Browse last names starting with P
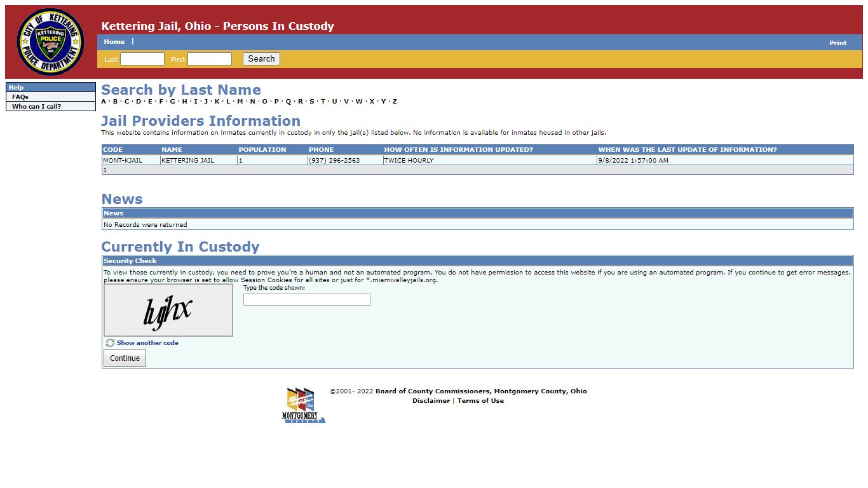The height and width of the screenshot is (488, 868). point(276,102)
